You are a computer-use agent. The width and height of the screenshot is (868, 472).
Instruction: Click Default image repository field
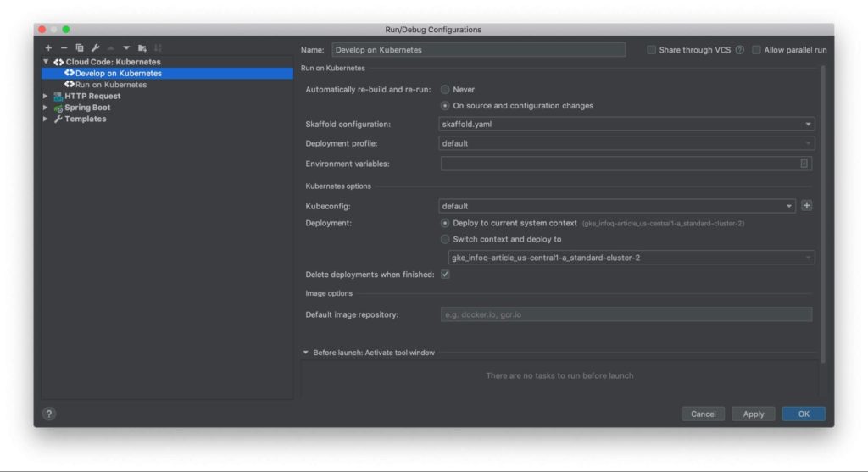point(626,315)
